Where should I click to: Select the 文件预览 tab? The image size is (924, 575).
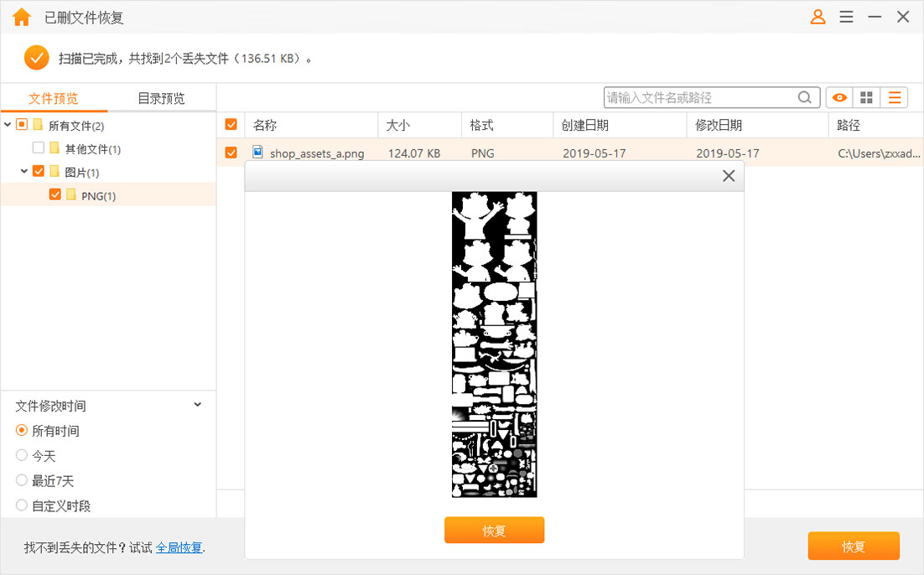point(55,97)
